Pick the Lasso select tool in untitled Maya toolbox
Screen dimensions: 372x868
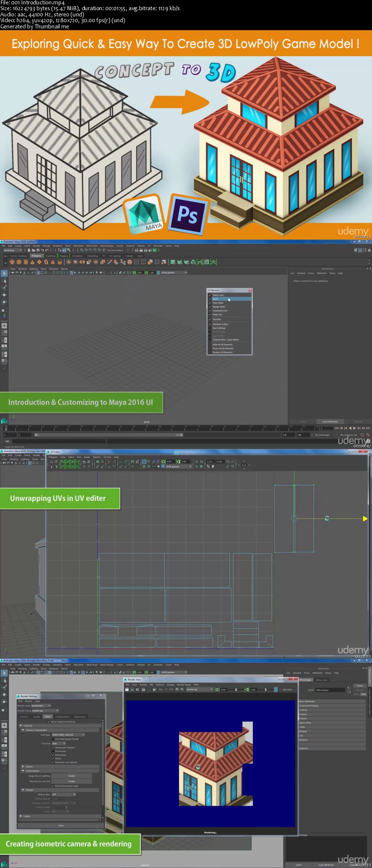4,281
